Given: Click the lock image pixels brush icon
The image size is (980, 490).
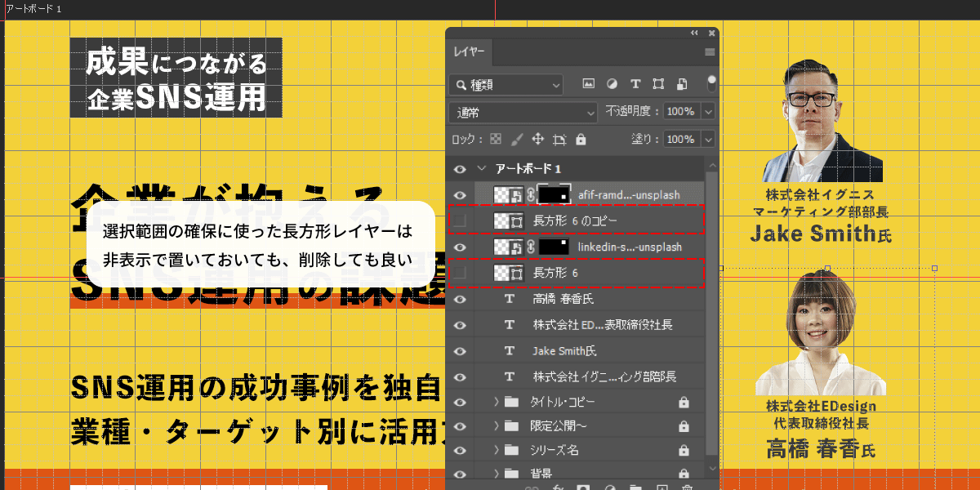Looking at the screenshot, I should coord(517,140).
